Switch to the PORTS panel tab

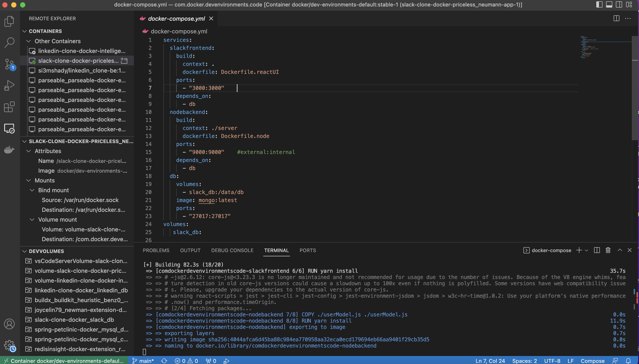pos(308,250)
